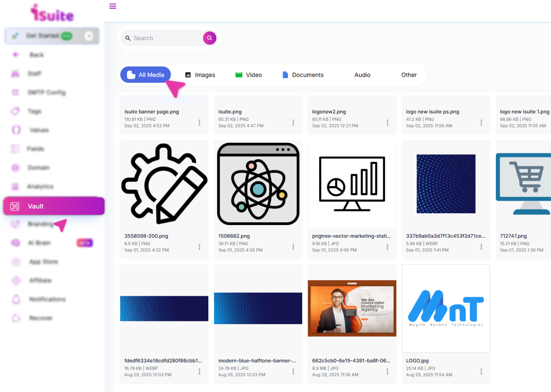
Task: Click the hamburger menu icon
Action: (x=113, y=6)
